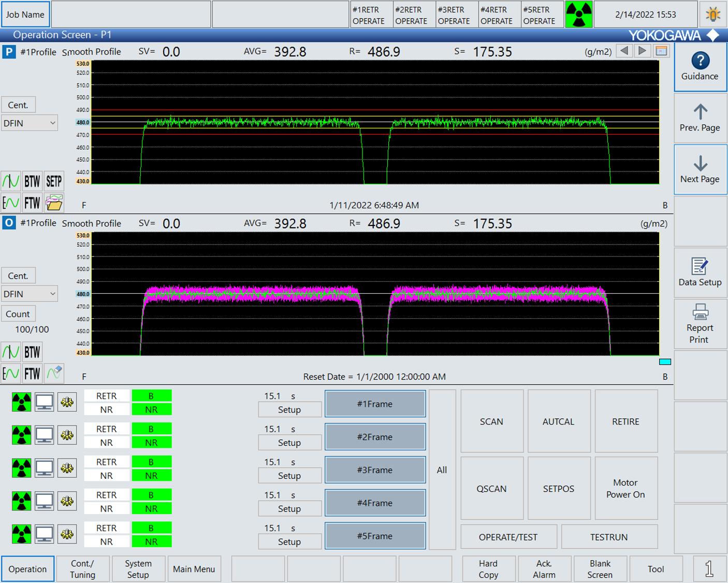728x583 pixels.
Task: Open the profile folder icon in upper panel
Action: 54,203
